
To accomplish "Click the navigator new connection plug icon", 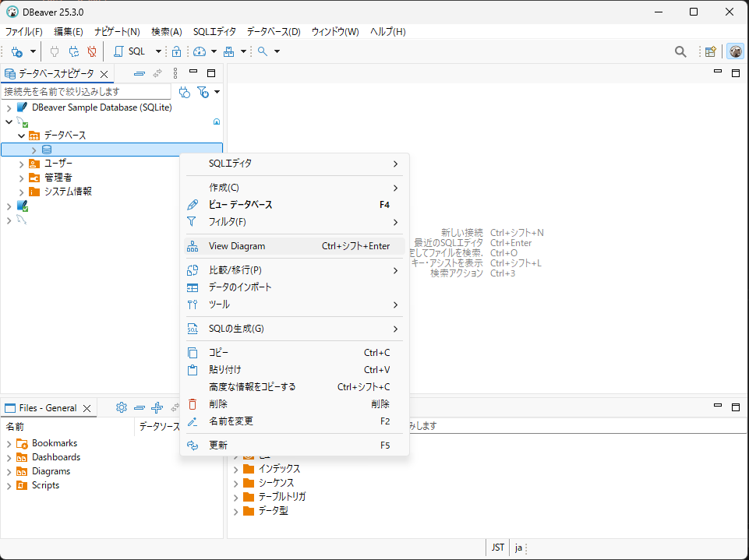I will 185,92.
